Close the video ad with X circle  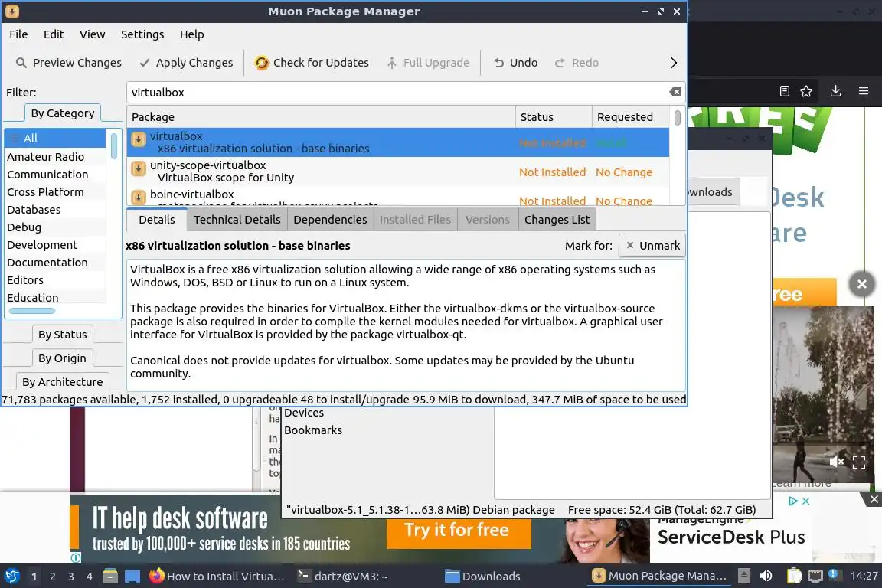(862, 284)
